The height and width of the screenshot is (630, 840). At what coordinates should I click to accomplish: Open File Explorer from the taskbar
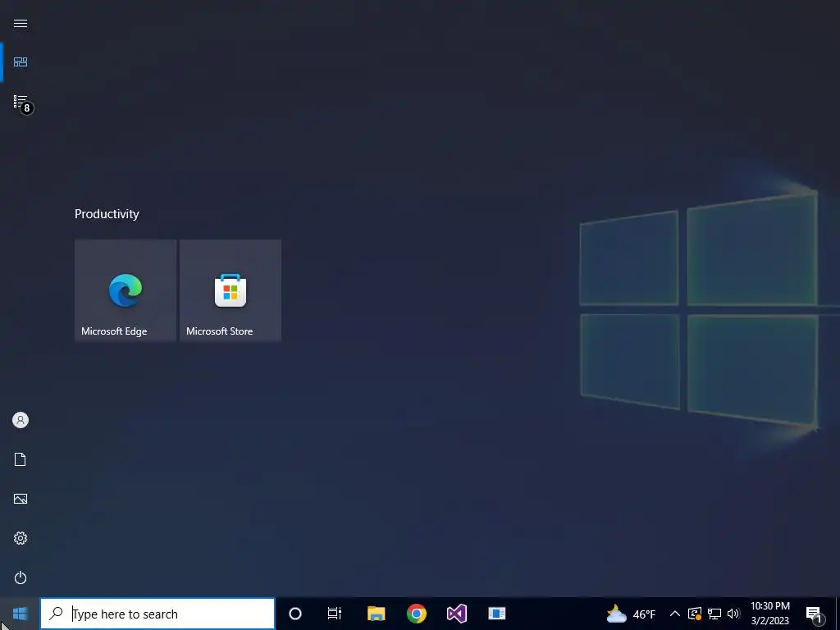point(376,614)
